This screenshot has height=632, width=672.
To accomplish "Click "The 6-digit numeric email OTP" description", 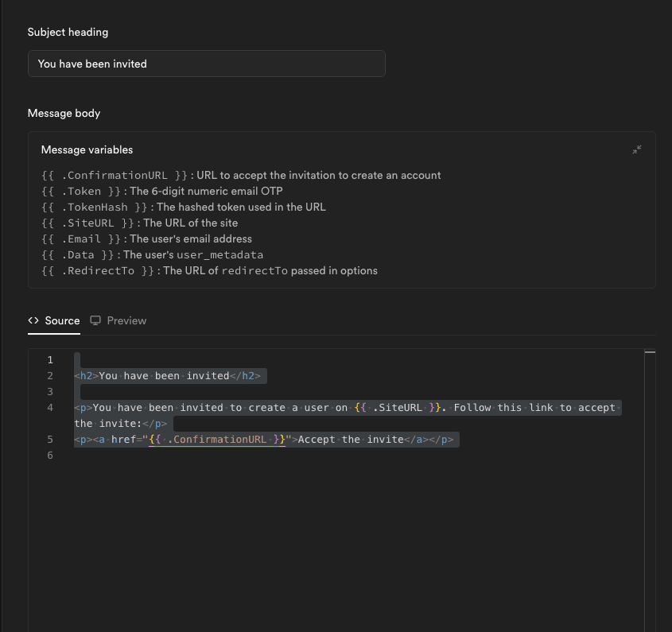I will pyautogui.click(x=206, y=191).
